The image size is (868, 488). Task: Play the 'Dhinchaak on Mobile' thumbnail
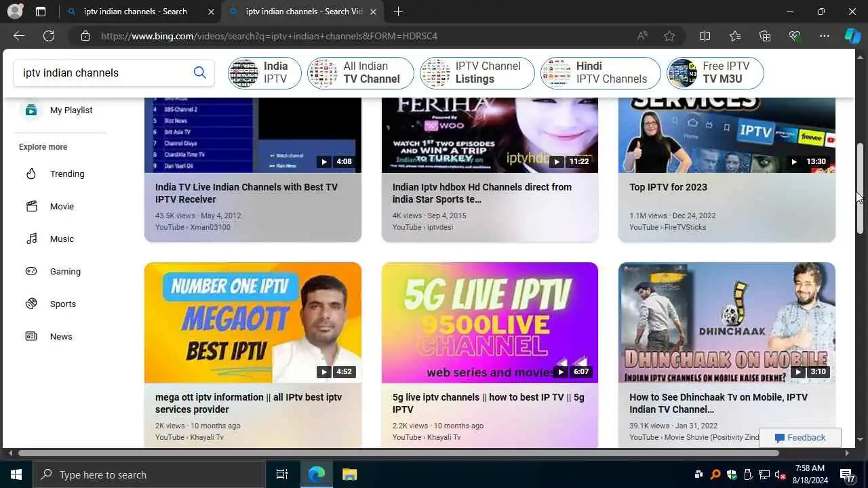click(x=727, y=323)
